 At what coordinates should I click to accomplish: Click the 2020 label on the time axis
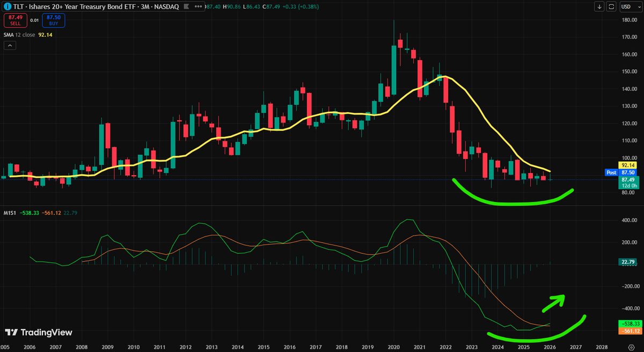click(393, 347)
